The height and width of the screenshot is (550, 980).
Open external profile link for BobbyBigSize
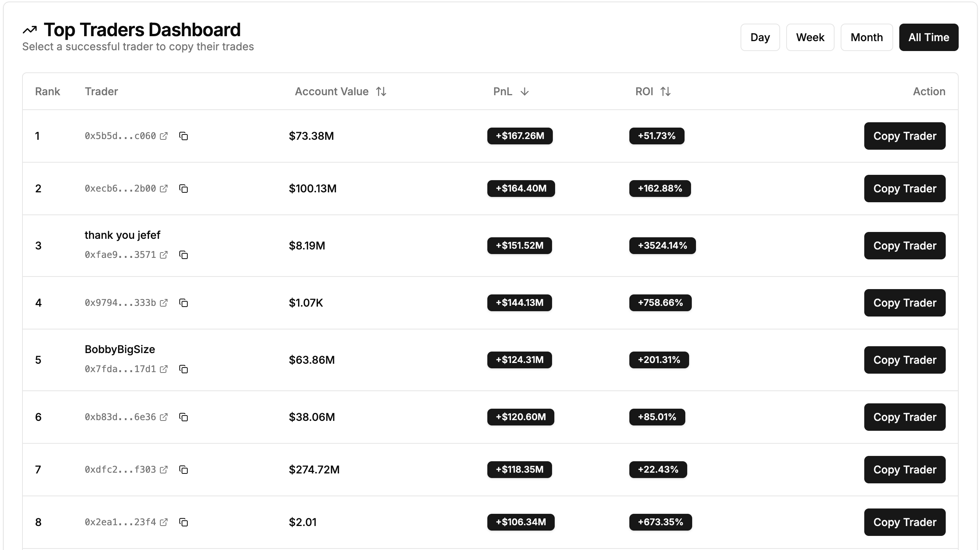click(164, 369)
